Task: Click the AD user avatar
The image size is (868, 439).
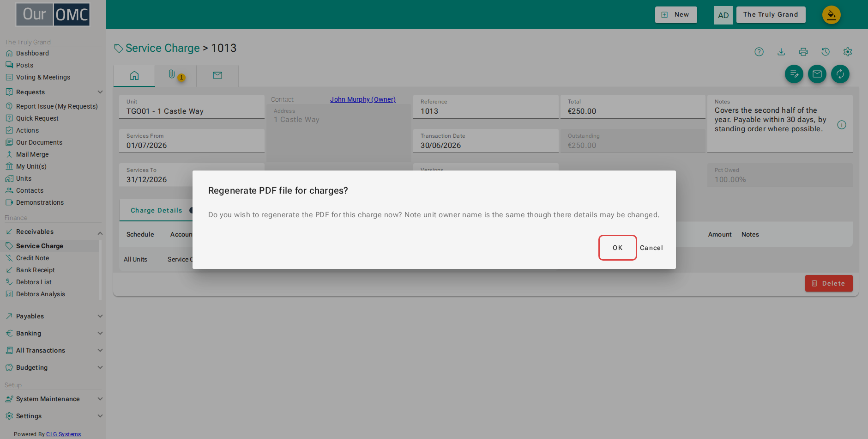Action: click(723, 15)
